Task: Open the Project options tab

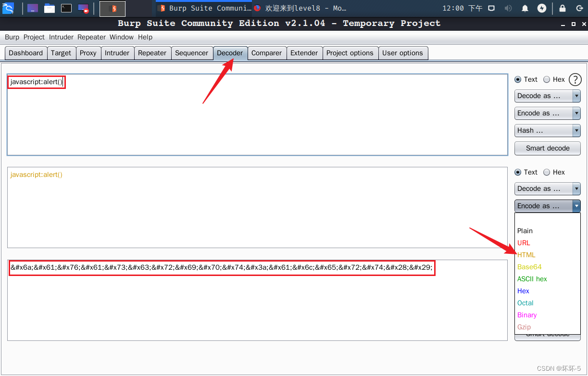Action: (350, 53)
